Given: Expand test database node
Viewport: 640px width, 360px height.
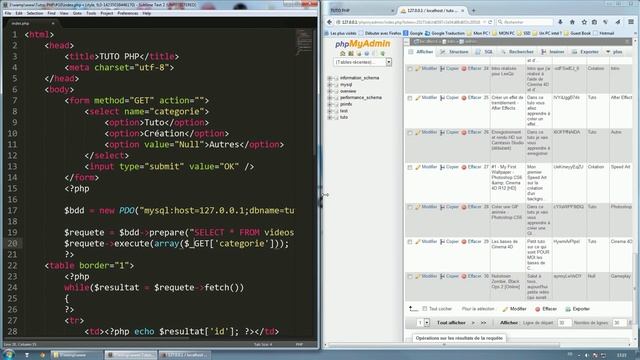Looking at the screenshot, I should (330, 111).
